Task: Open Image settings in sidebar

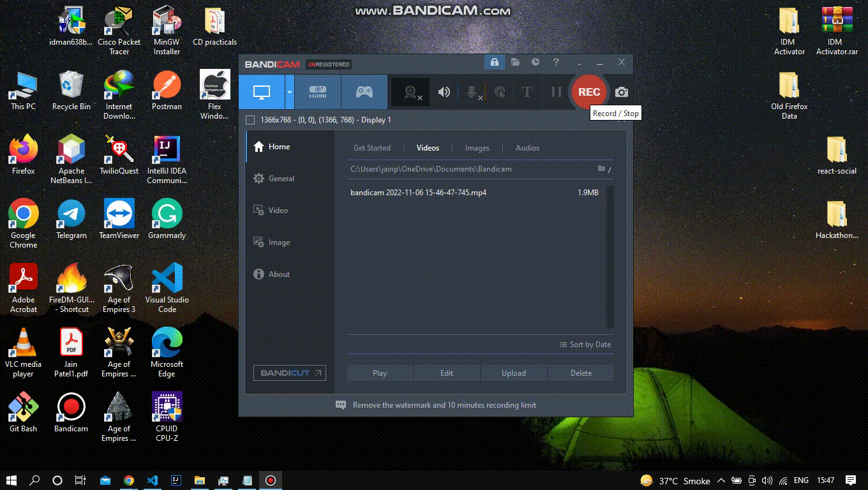Action: (x=290, y=242)
